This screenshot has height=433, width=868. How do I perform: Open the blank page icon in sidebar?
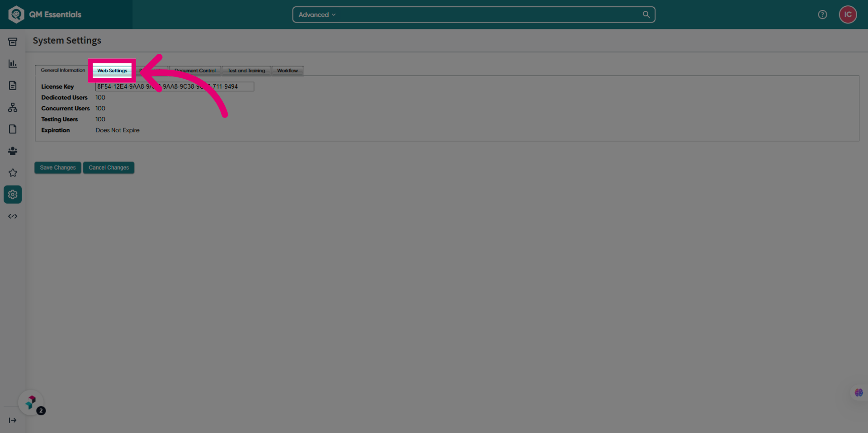[x=13, y=129]
